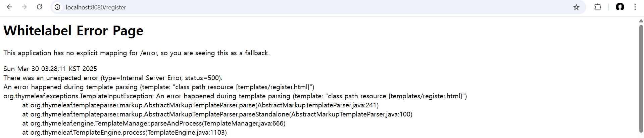Click the browser forward arrow
This screenshot has height=138, width=644.
24,7
